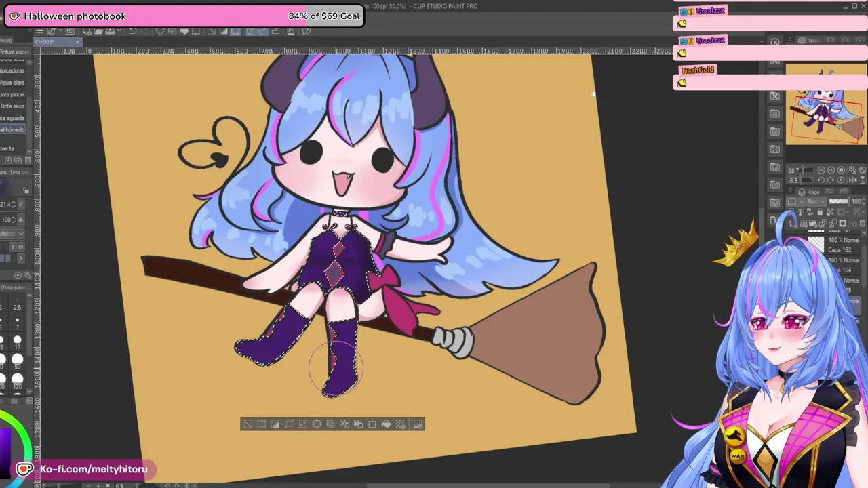This screenshot has height=488, width=868.
Task: Toggle Show selection border in command bar
Action: [x=235, y=31]
